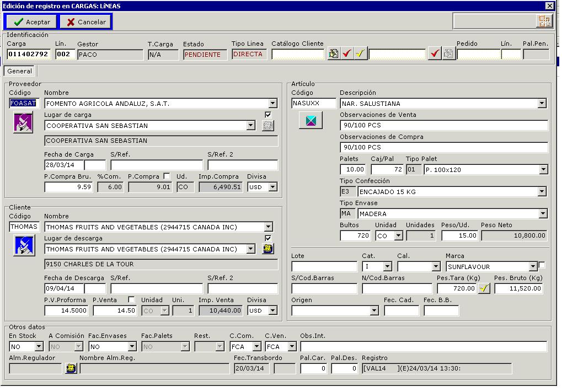
Task: Expand the Tipo Confección dropdown
Action: point(542,192)
